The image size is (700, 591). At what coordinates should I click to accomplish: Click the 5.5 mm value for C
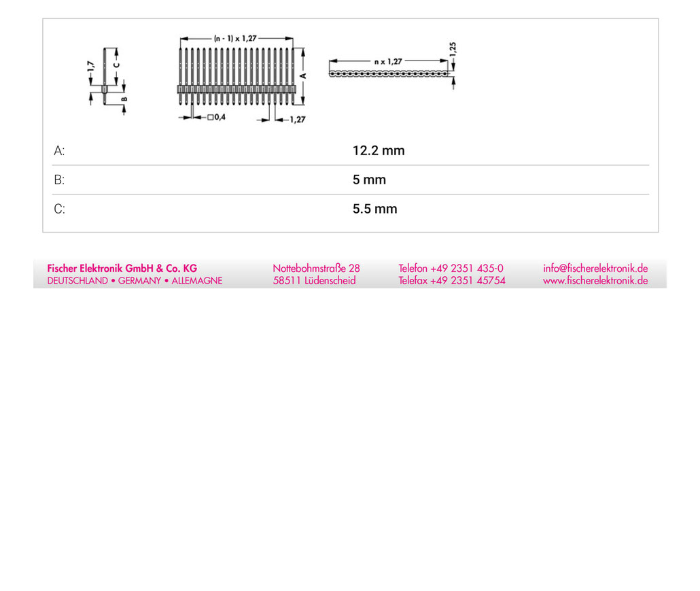pyautogui.click(x=374, y=209)
